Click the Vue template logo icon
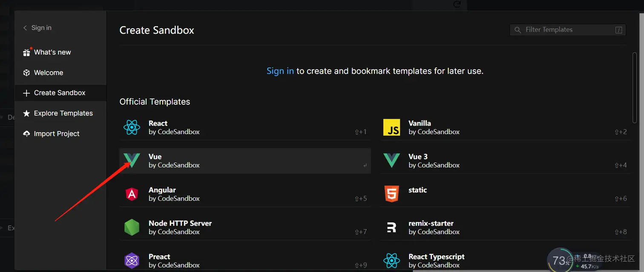 click(132, 160)
